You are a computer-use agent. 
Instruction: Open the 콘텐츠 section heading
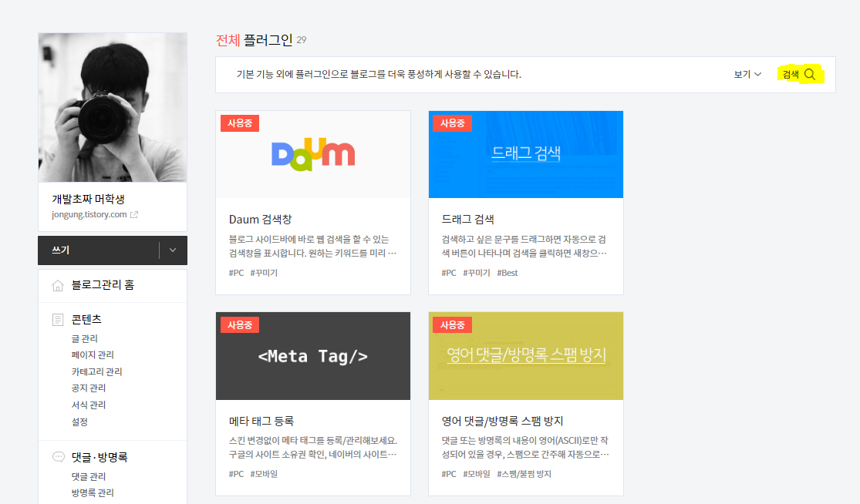[86, 319]
